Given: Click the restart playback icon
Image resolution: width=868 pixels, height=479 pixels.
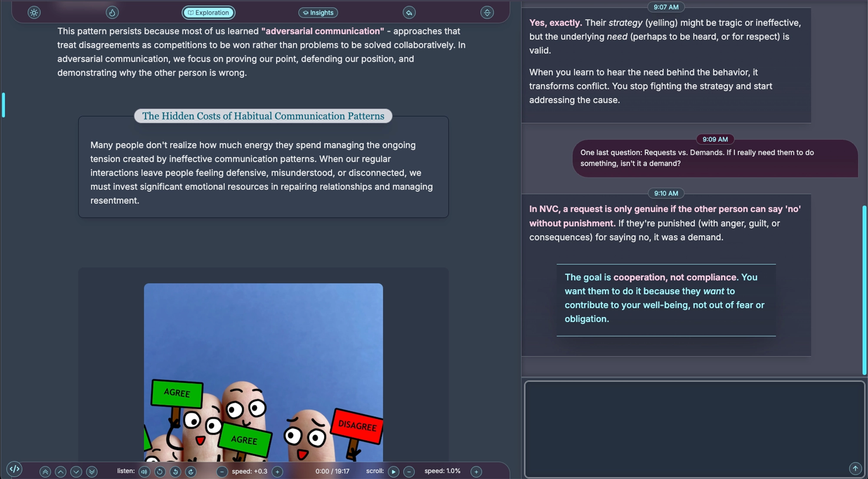Looking at the screenshot, I should pos(160,472).
